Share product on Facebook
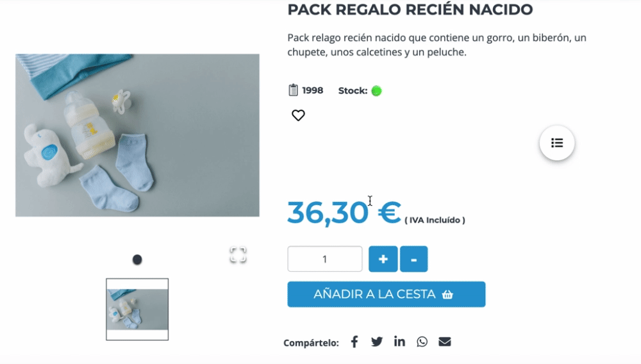Viewport: 641px width, 364px height. pyautogui.click(x=354, y=342)
